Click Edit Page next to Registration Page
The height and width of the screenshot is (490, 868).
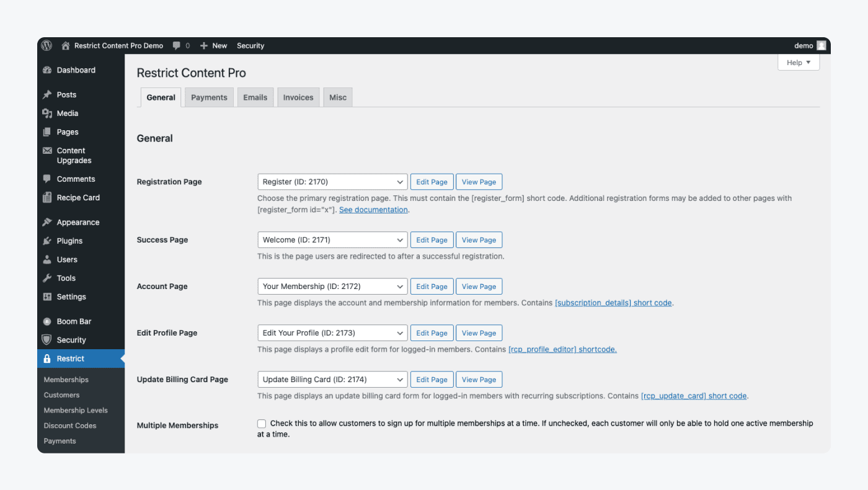point(432,181)
